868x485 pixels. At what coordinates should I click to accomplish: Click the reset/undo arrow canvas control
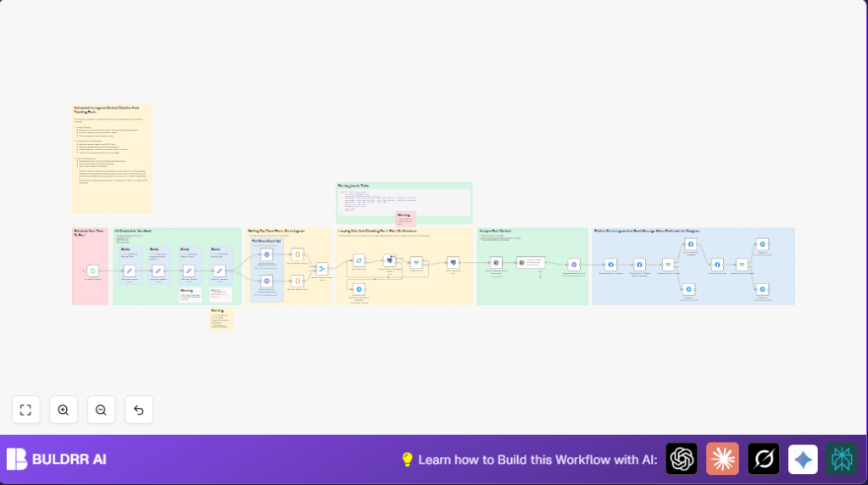click(138, 410)
